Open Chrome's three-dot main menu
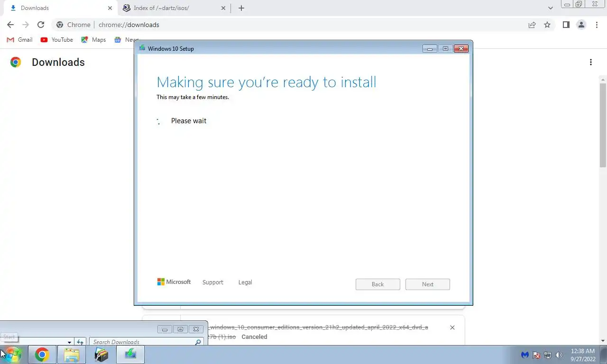The image size is (607, 364). (x=597, y=25)
